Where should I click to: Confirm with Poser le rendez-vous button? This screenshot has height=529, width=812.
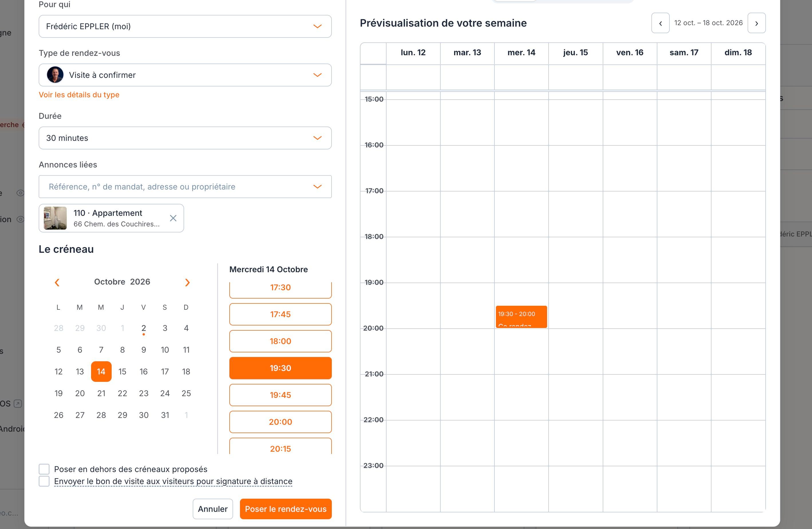tap(285, 509)
